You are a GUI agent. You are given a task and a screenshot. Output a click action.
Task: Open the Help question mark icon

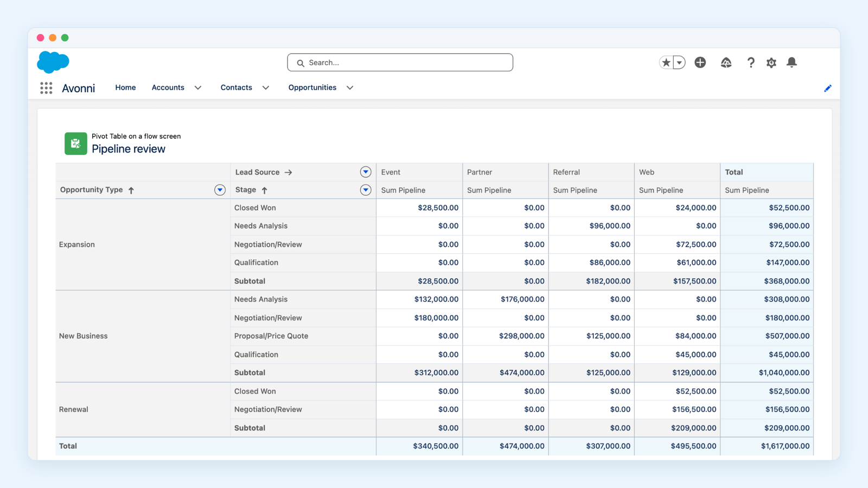751,62
